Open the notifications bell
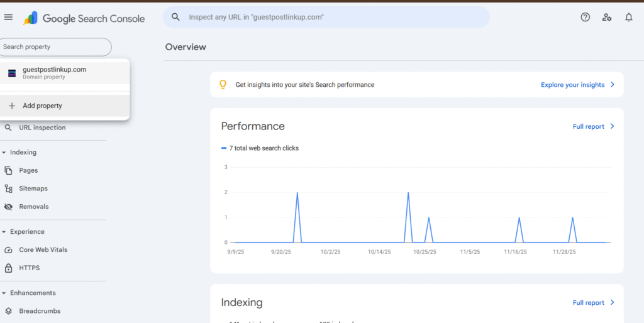The width and height of the screenshot is (644, 323). coord(628,18)
